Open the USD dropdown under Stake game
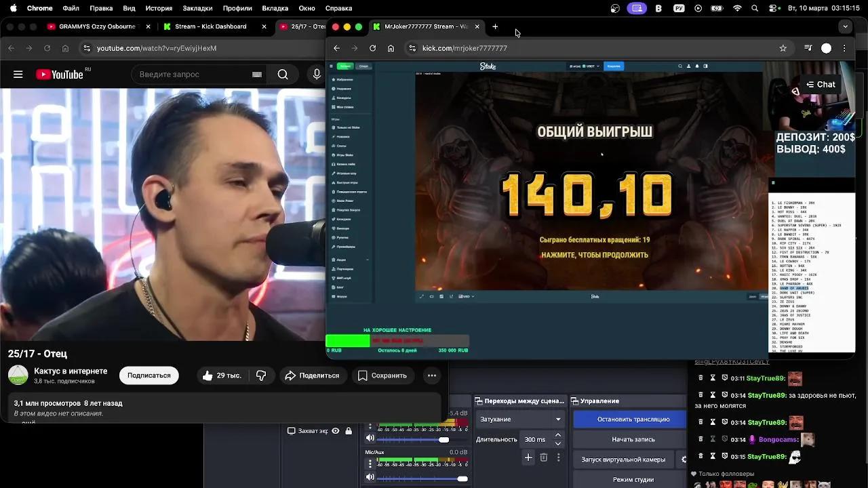Viewport: 868px width, 488px height. point(467,296)
